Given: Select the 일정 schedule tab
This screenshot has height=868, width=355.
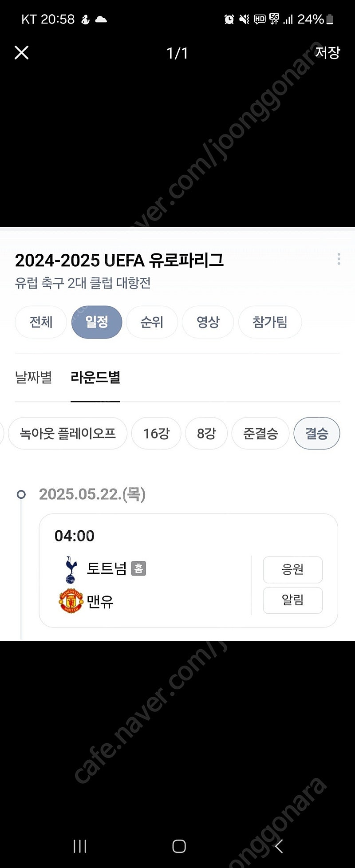Looking at the screenshot, I should click(97, 322).
